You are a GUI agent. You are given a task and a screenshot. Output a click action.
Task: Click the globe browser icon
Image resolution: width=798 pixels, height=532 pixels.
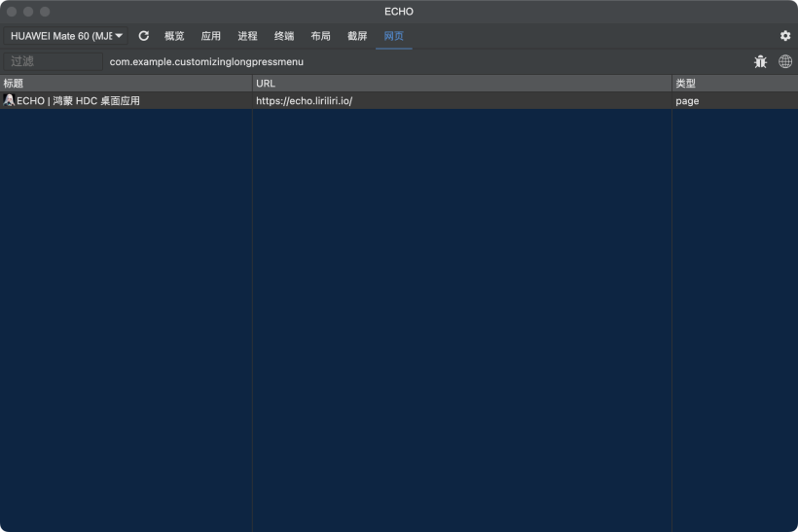click(x=785, y=61)
